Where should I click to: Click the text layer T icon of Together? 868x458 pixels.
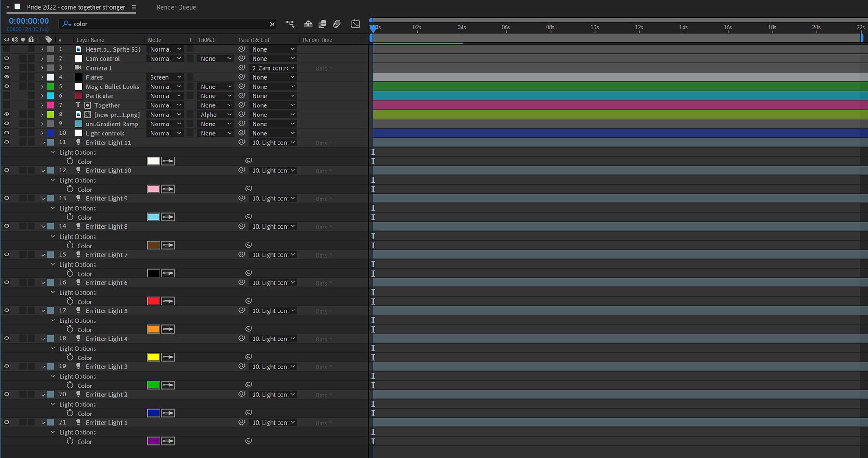(78, 105)
